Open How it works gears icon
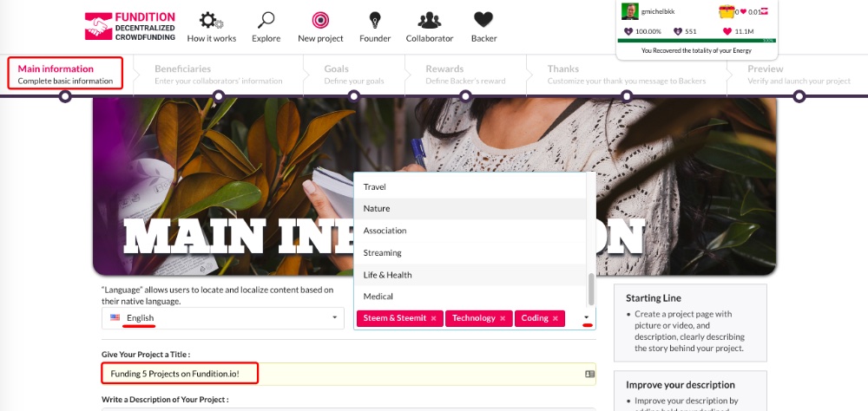This screenshot has width=868, height=411. (x=211, y=21)
